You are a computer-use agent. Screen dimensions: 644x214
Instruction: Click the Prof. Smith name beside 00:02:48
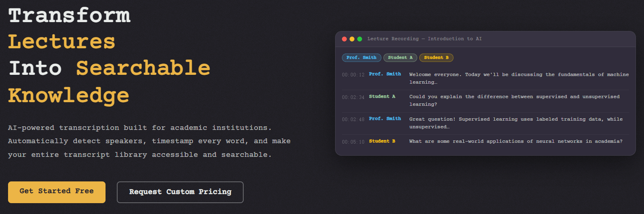tap(385, 119)
